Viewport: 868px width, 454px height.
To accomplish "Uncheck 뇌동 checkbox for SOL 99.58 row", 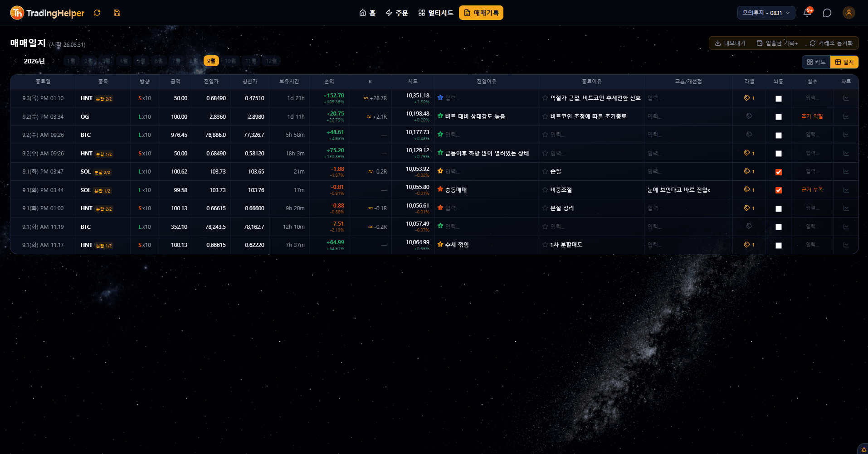I will pos(779,190).
